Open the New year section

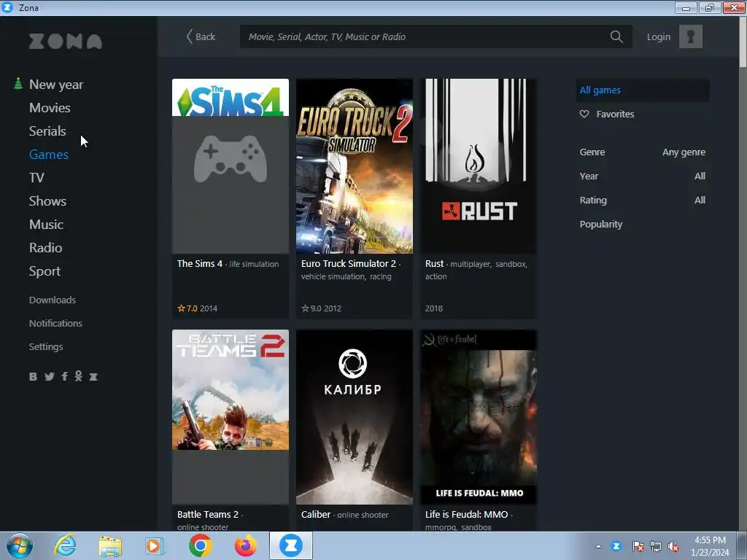(56, 85)
